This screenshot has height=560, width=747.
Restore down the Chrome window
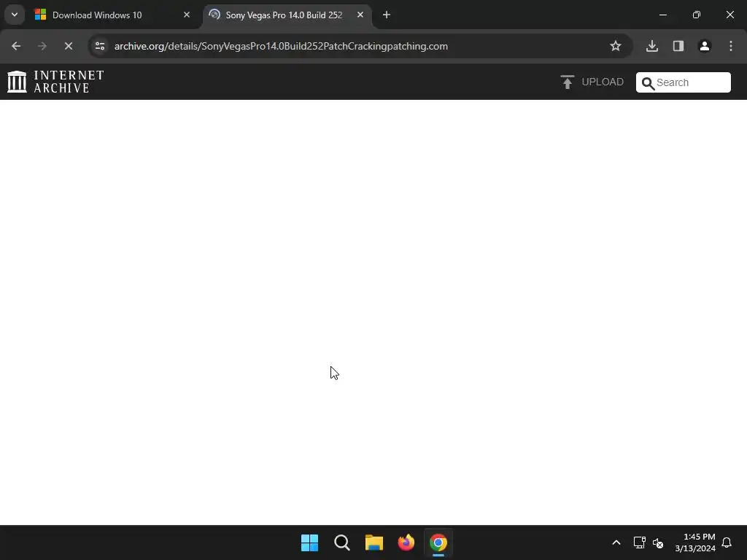coord(697,15)
